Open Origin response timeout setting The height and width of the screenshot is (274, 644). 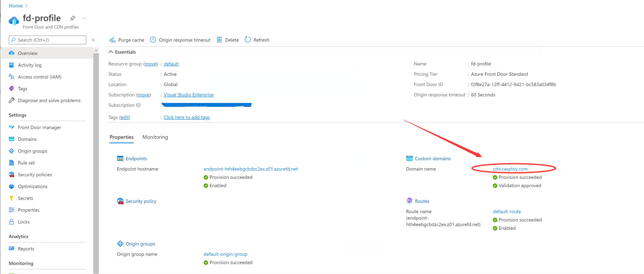(180, 40)
